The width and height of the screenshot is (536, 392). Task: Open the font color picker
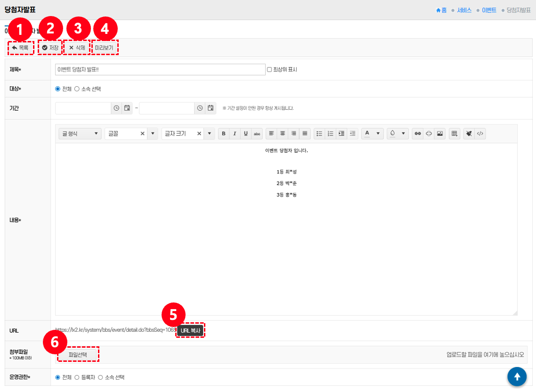372,134
